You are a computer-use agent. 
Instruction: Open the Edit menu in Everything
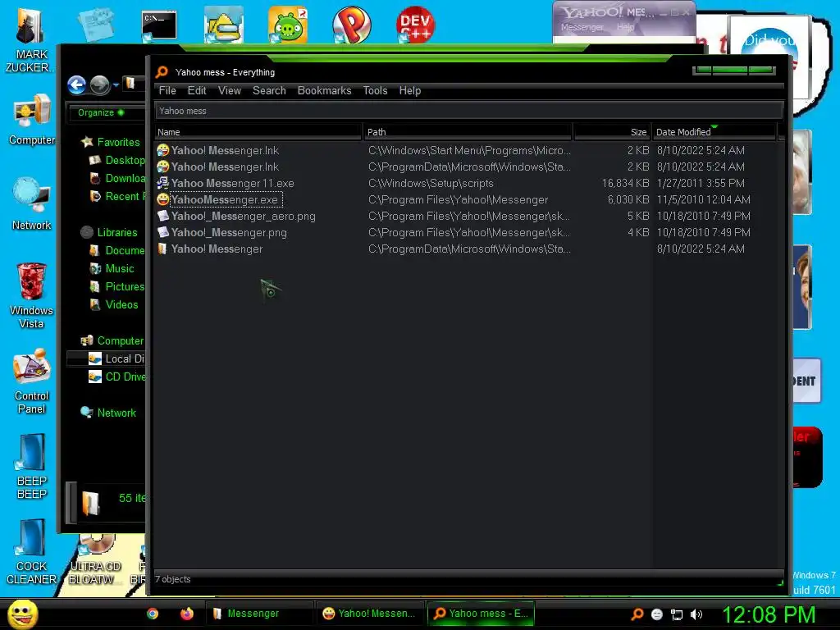pyautogui.click(x=197, y=90)
